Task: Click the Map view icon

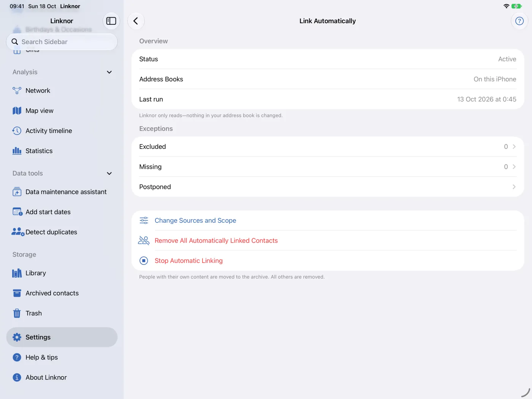Action: tap(17, 111)
